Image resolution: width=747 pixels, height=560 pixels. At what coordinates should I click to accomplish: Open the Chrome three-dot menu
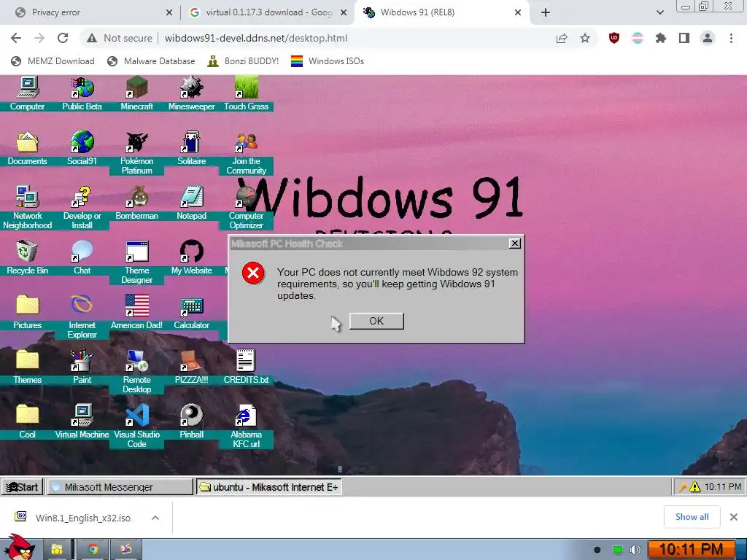731,38
